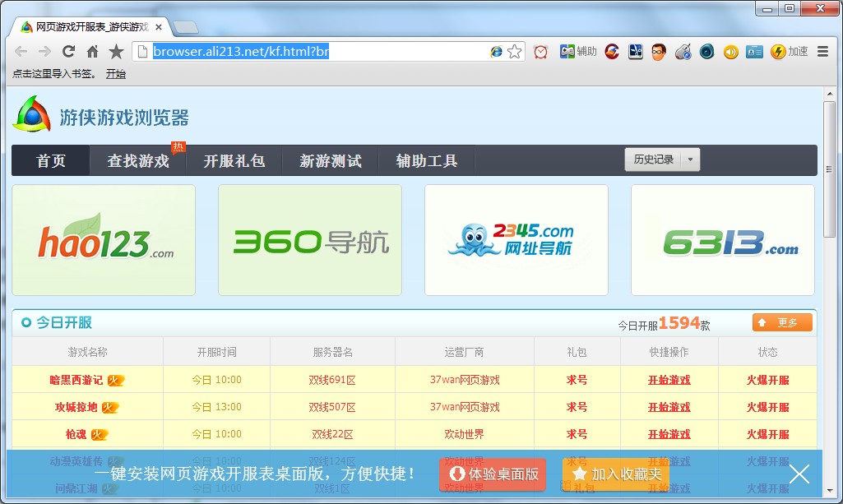Click the IE compatibility icon in address bar
843x504 pixels.
(x=496, y=51)
